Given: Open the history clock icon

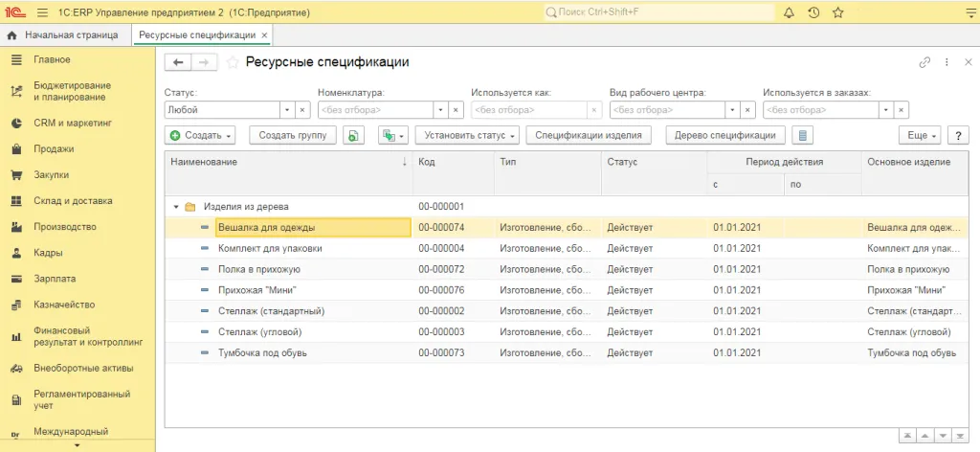Looking at the screenshot, I should [813, 12].
